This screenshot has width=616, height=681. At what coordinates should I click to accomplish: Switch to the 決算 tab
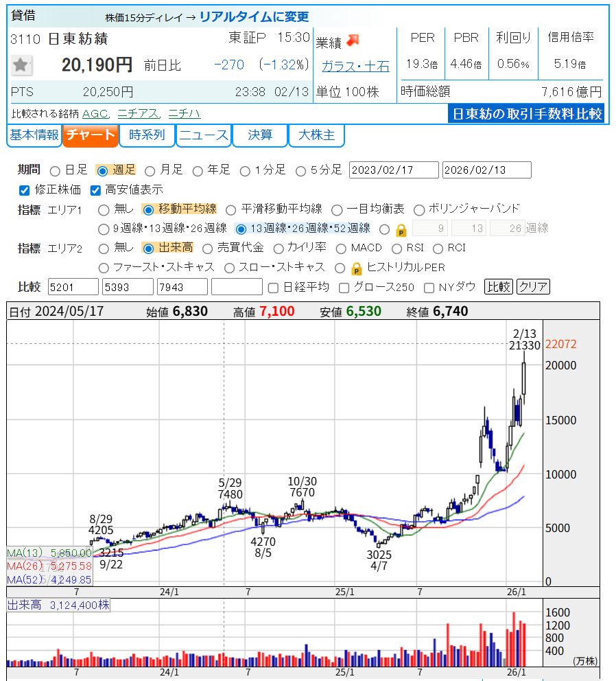coord(259,136)
